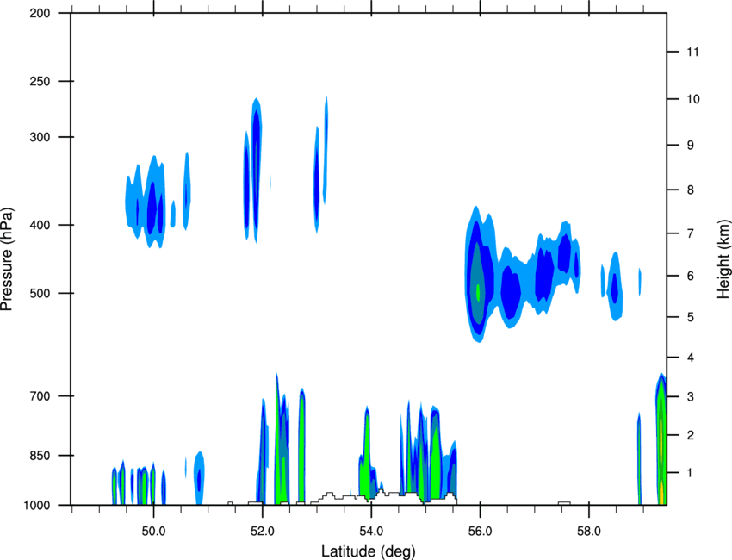Click the 7 km height label
Screen dimensions: 732x560
point(691,233)
